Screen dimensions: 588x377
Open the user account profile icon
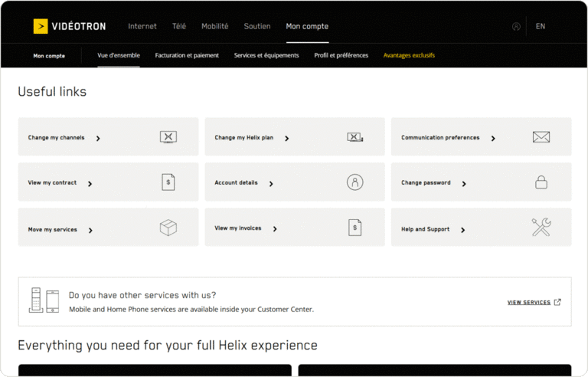[516, 27]
